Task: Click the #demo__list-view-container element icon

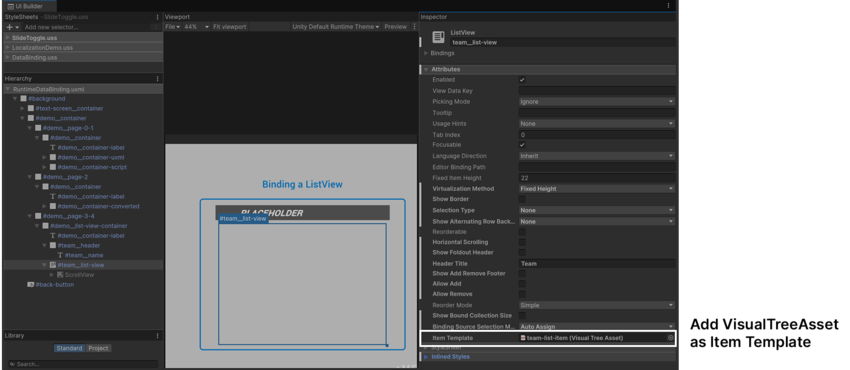Action: tap(46, 225)
